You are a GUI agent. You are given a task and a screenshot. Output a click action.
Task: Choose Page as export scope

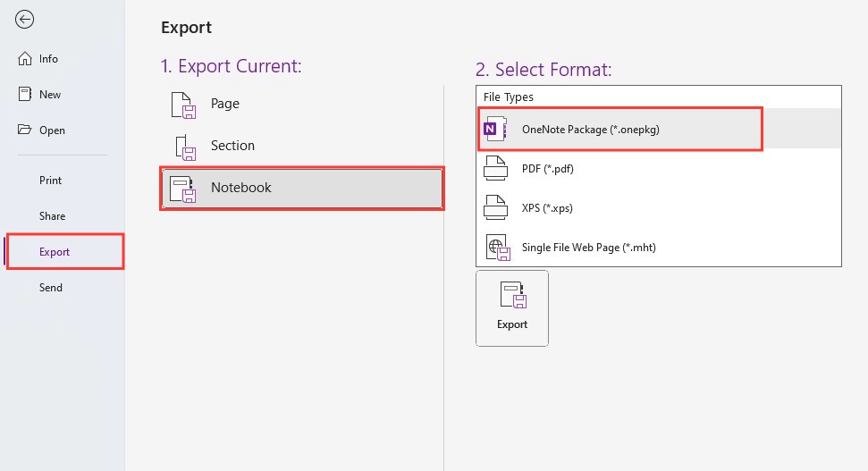302,104
